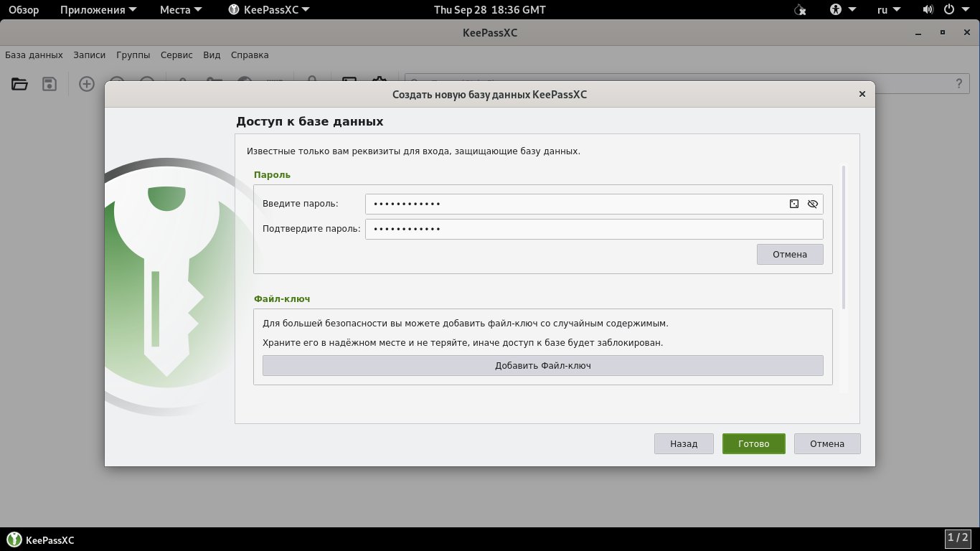Viewport: 980px width, 551px height.
Task: Click the Tor onion status icon
Action: click(x=801, y=10)
